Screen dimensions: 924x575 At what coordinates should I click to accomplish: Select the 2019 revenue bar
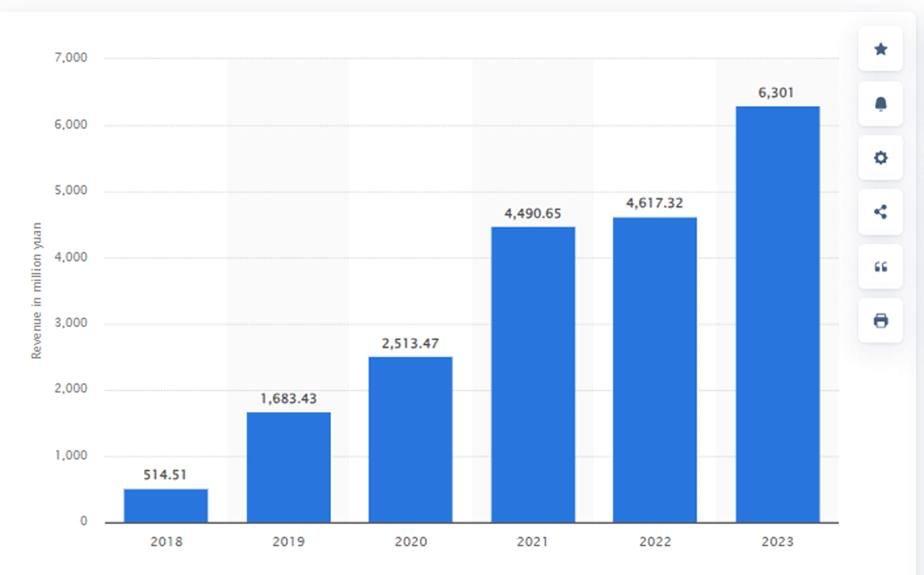click(289, 467)
